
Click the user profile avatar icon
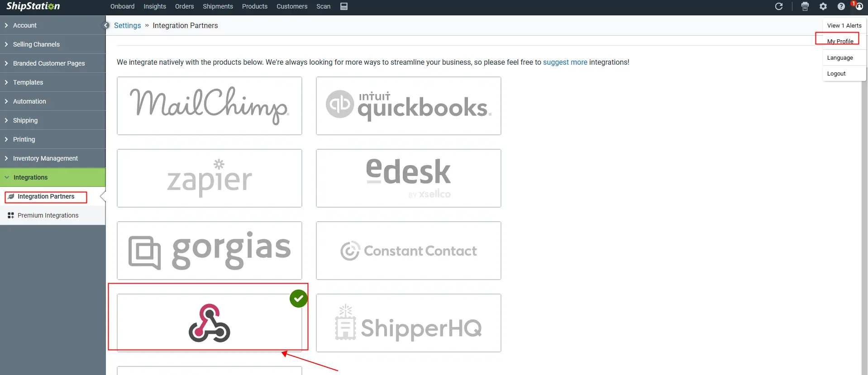click(859, 6)
